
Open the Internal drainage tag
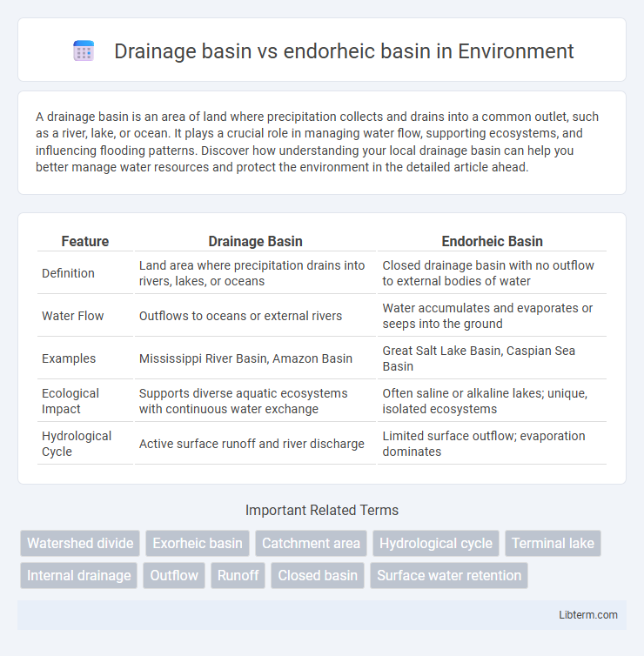78,575
